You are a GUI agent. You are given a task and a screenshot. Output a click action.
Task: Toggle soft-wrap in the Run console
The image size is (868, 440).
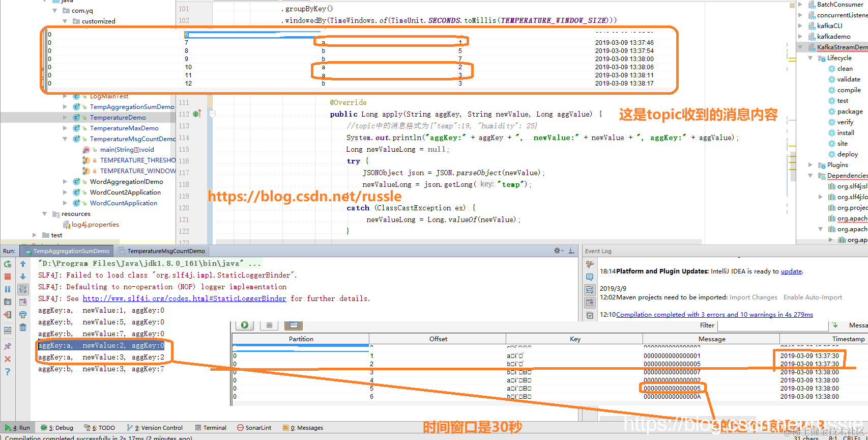[x=23, y=289]
